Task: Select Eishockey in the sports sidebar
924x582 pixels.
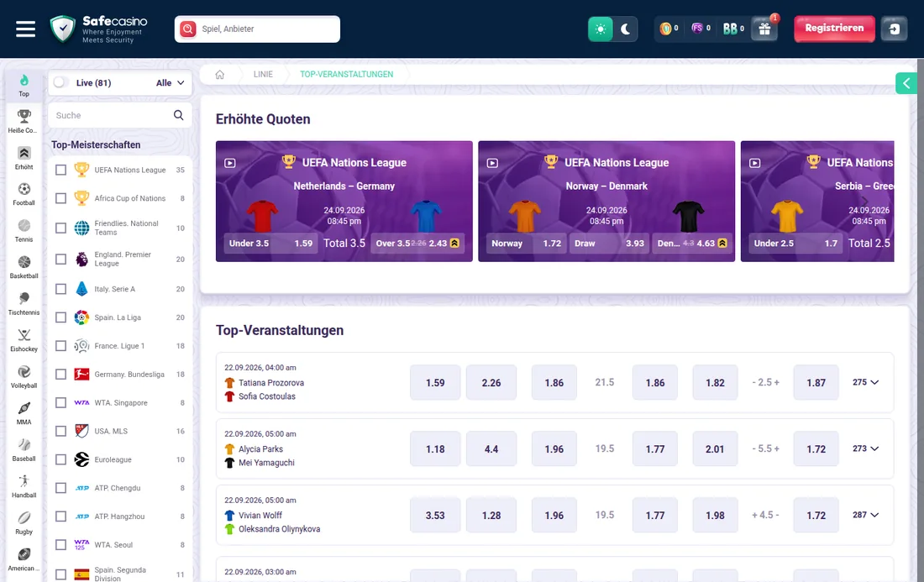Action: [x=24, y=340]
